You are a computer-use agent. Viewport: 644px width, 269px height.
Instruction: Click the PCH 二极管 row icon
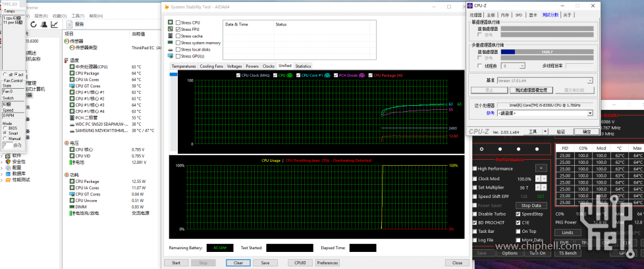pyautogui.click(x=72, y=118)
